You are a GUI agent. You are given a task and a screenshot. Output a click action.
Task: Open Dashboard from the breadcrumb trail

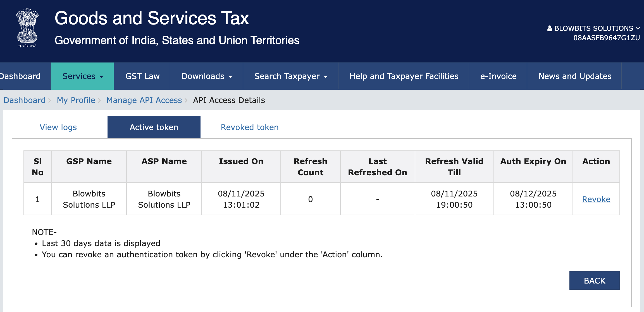coord(25,100)
